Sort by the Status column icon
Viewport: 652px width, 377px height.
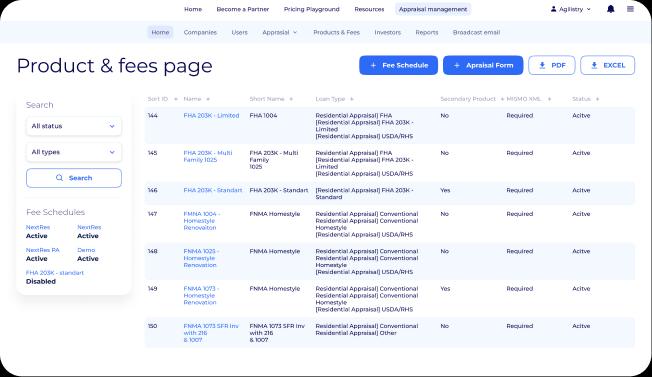point(598,99)
